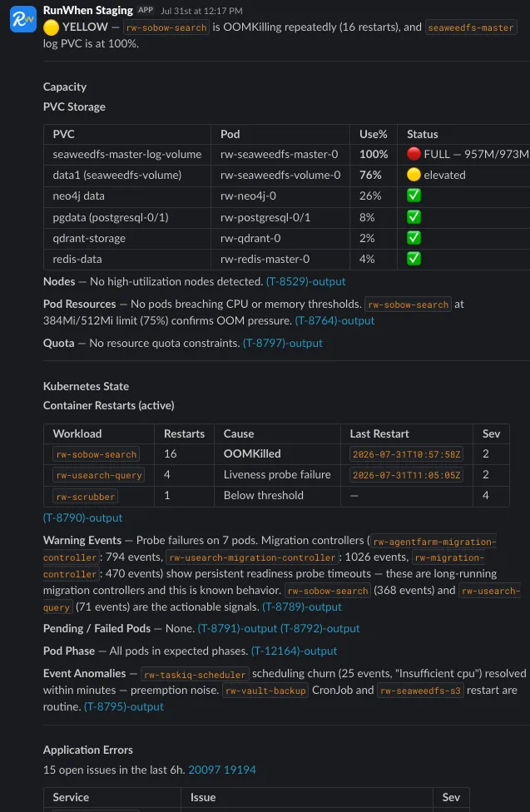Open the Jul 31st 12:17 PM timestamp
This screenshot has width=530, height=812.
(201, 11)
